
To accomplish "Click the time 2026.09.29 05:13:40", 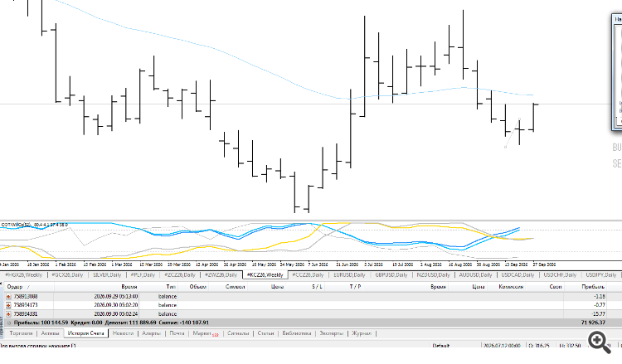I will [116, 296].
